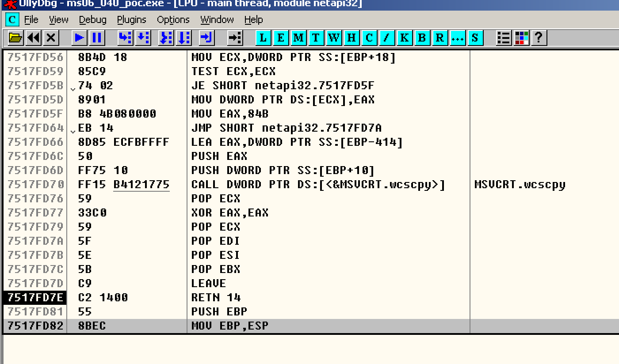Select the highlighted address 7517FD7E
Image resolution: width=619 pixels, height=364 pixels.
(35, 297)
